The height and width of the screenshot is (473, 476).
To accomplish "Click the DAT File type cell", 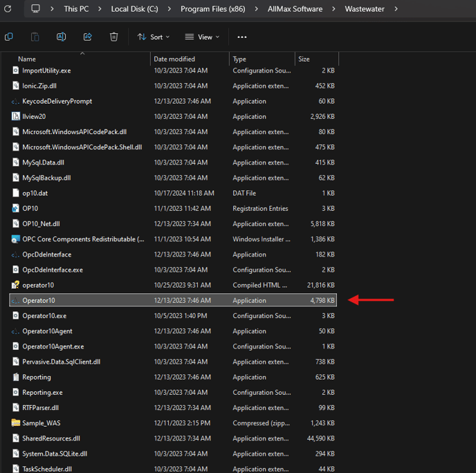I will (x=244, y=193).
